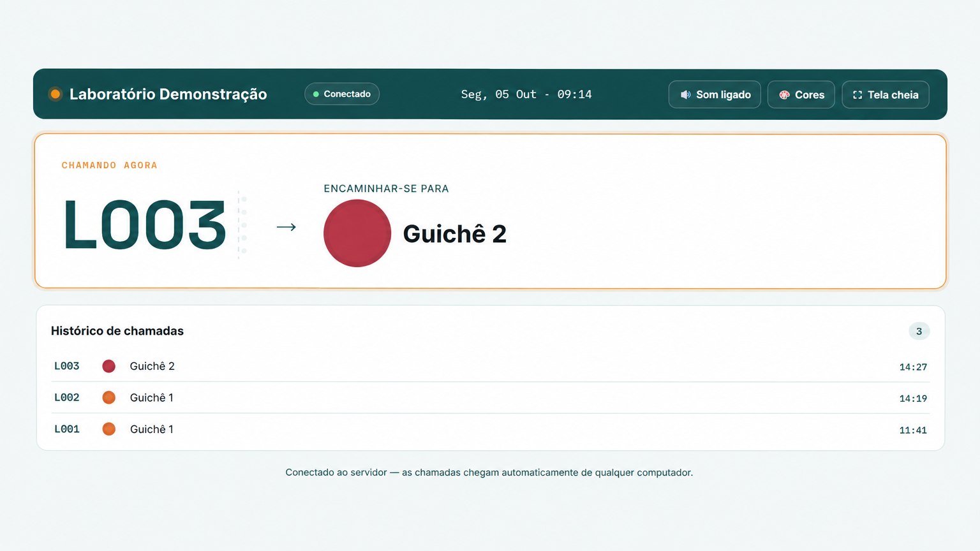Click the large L003 ticket number

pos(145,225)
